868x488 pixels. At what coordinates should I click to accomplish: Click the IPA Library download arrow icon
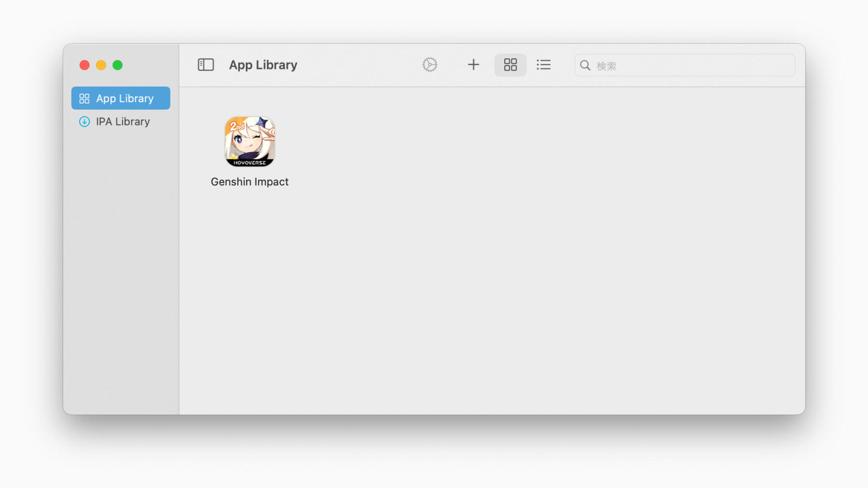84,122
